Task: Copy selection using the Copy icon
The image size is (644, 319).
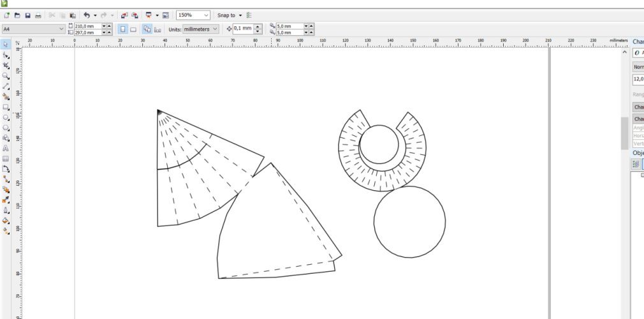Action: [x=62, y=15]
